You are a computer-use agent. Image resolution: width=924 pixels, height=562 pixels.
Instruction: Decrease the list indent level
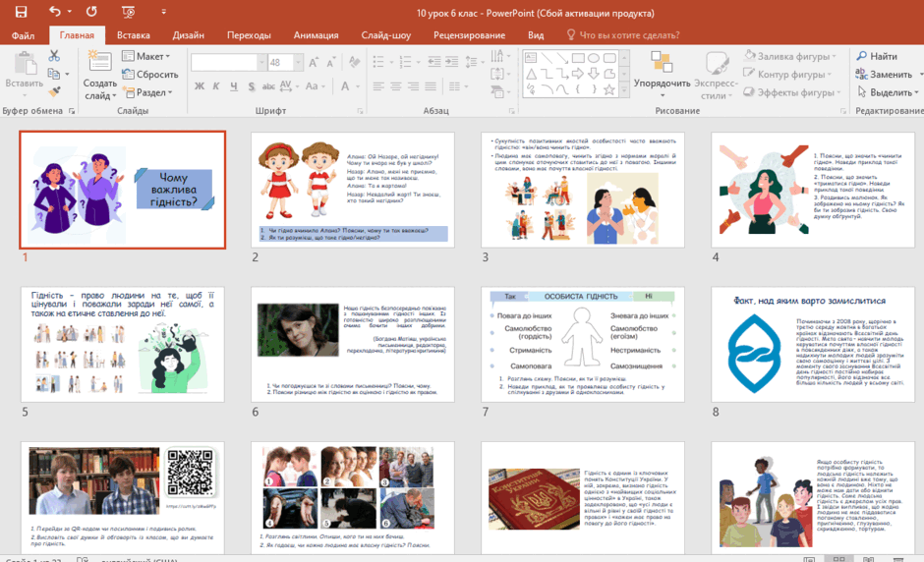pyautogui.click(x=434, y=61)
